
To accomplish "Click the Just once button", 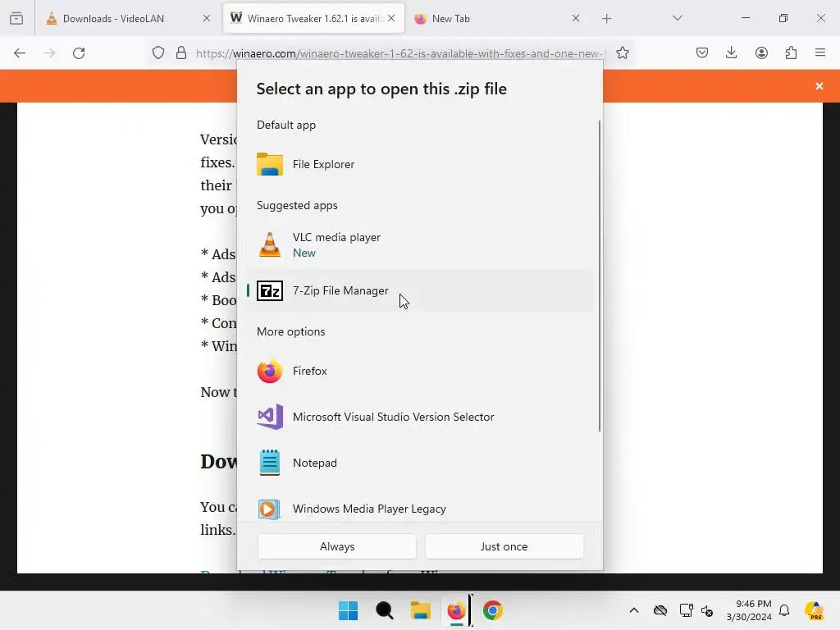I will tap(504, 546).
